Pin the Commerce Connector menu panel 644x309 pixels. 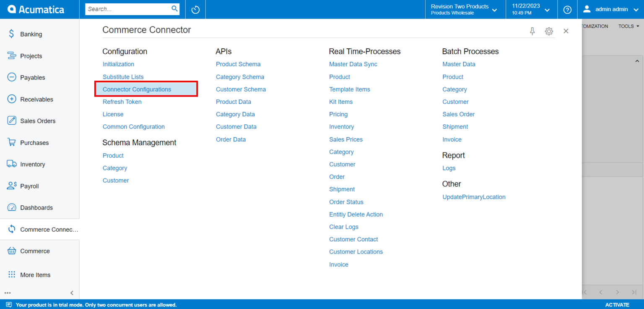click(x=532, y=31)
